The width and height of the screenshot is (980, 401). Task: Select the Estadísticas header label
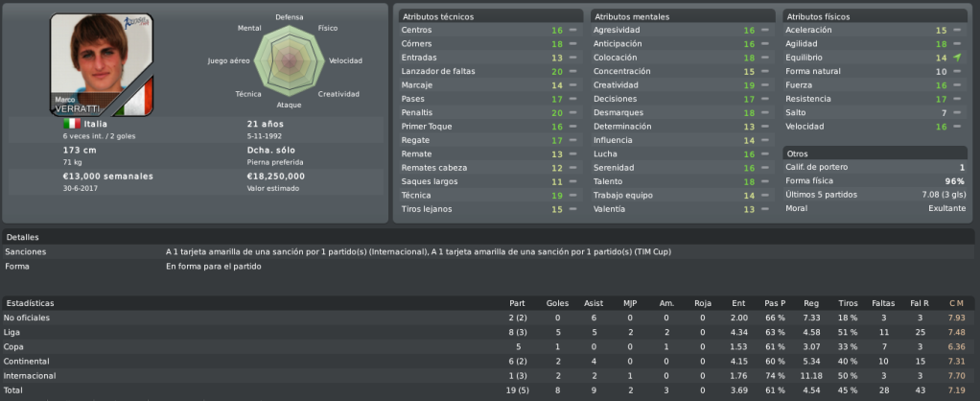(x=30, y=303)
